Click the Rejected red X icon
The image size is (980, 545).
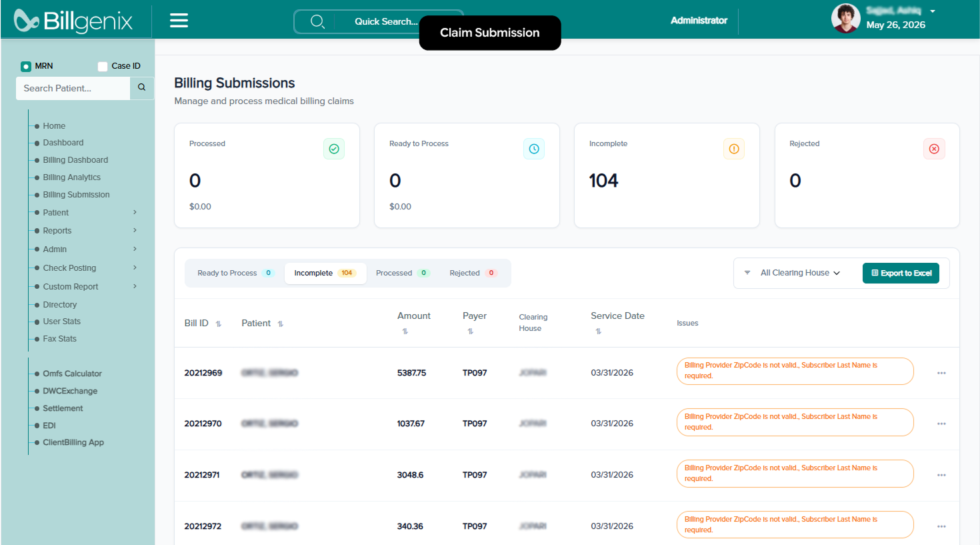934,149
